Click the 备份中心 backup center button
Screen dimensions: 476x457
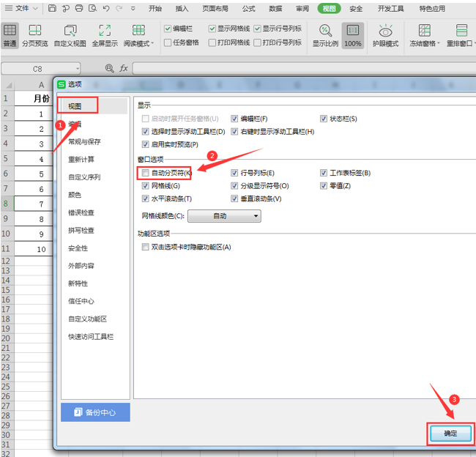click(x=95, y=412)
